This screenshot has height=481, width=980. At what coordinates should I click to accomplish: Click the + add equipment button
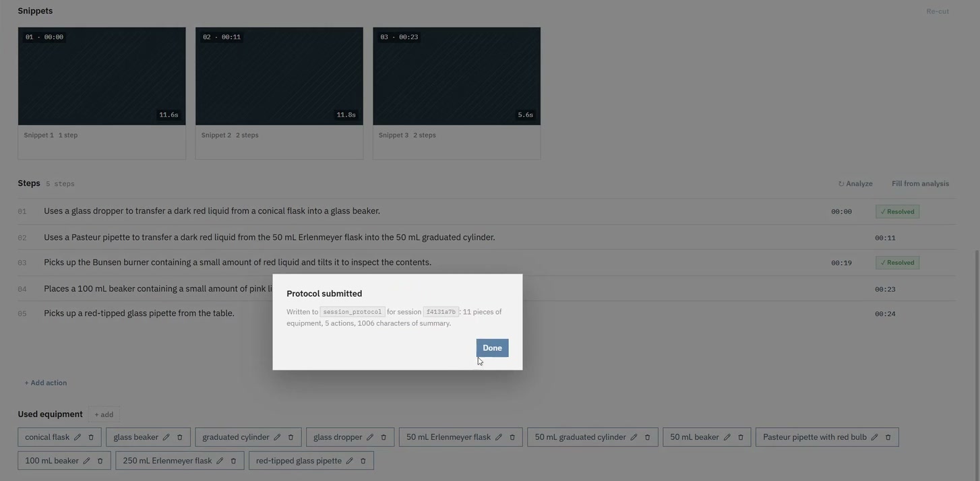tap(104, 414)
